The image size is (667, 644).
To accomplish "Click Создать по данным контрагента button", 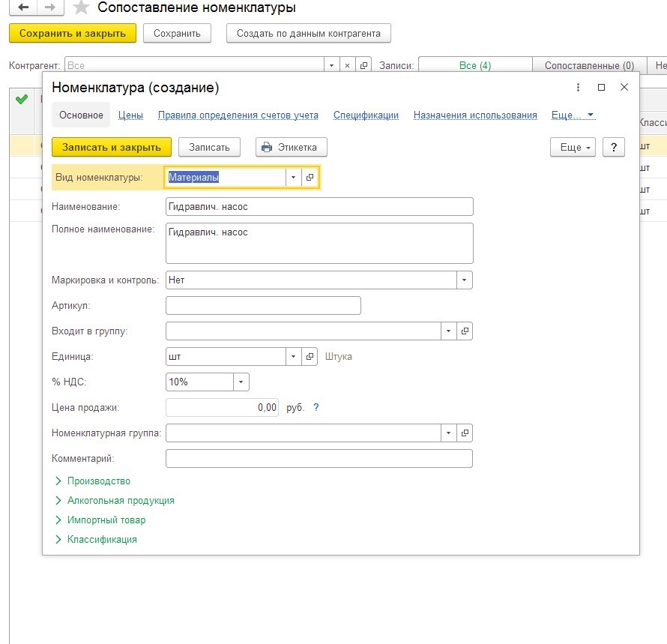I will [309, 33].
